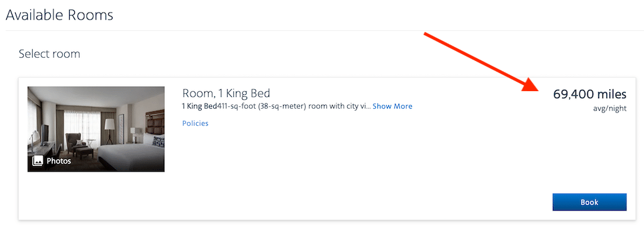Select the Room, 1 King Bed title
The image size is (644, 227).
pyautogui.click(x=226, y=93)
